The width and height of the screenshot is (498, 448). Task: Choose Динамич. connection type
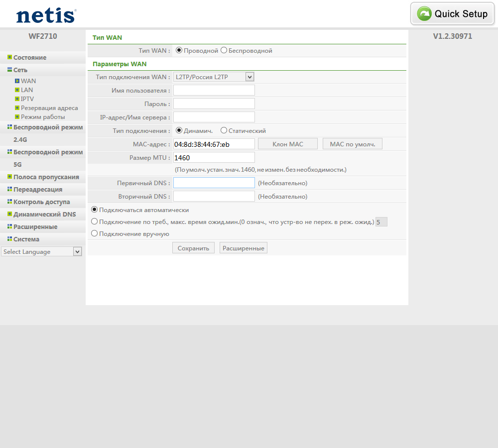pyautogui.click(x=179, y=130)
